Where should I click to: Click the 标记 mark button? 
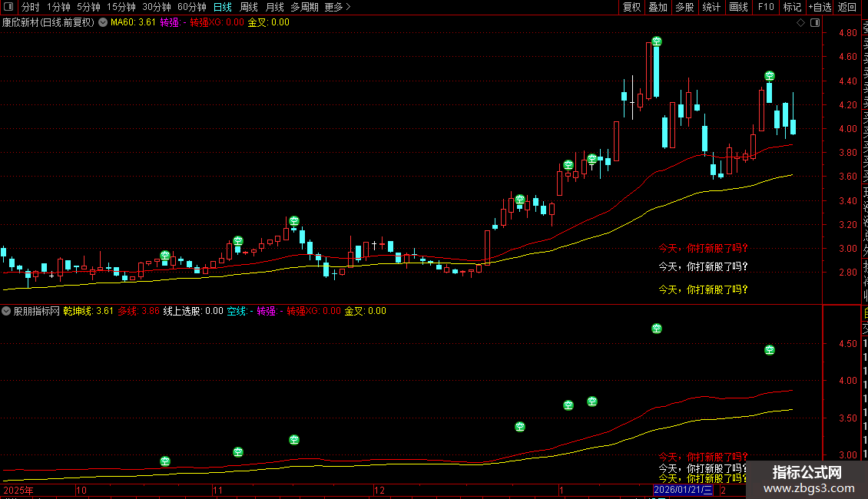click(x=792, y=7)
